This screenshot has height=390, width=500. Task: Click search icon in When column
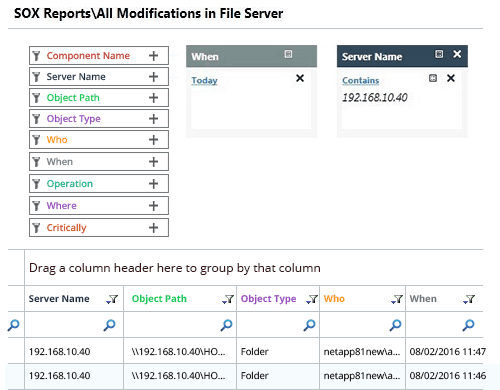[468, 325]
